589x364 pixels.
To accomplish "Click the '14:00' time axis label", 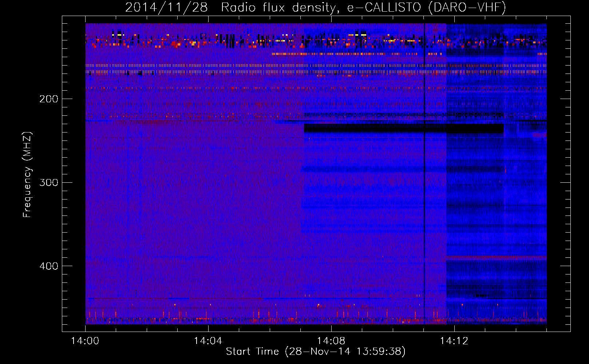I will click(x=85, y=341).
